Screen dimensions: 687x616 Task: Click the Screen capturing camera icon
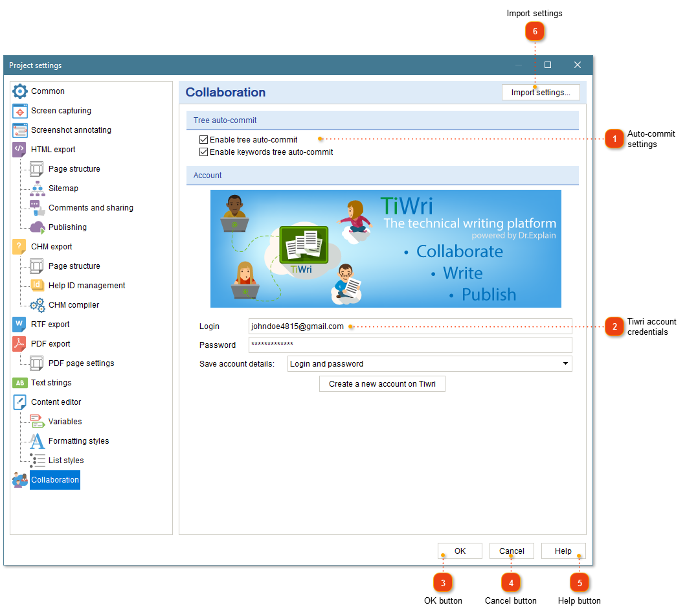(x=19, y=111)
